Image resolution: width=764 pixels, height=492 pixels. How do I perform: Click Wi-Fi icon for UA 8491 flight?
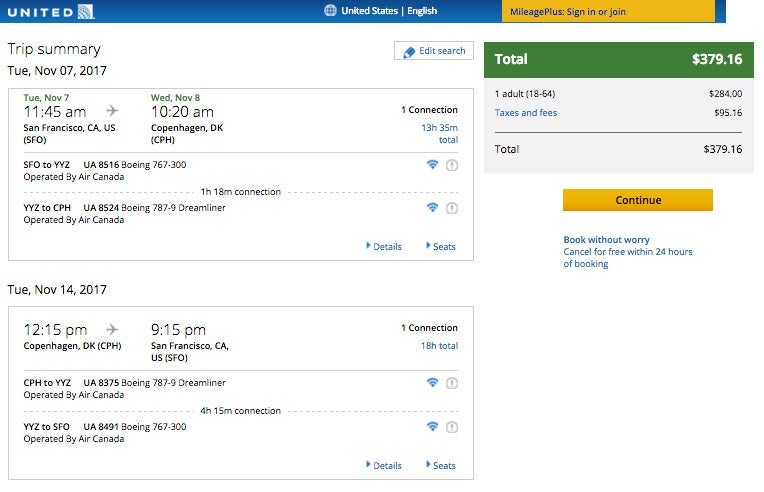point(432,427)
